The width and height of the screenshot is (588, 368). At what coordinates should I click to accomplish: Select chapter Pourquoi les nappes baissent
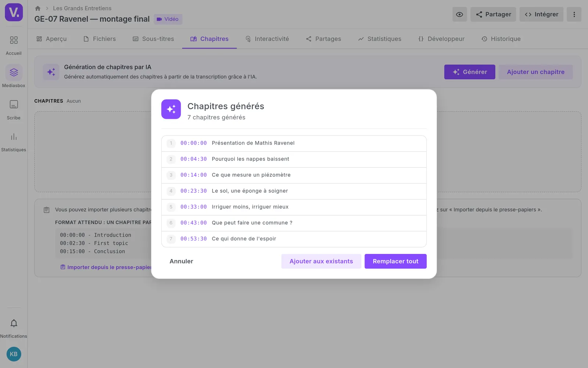(294, 159)
